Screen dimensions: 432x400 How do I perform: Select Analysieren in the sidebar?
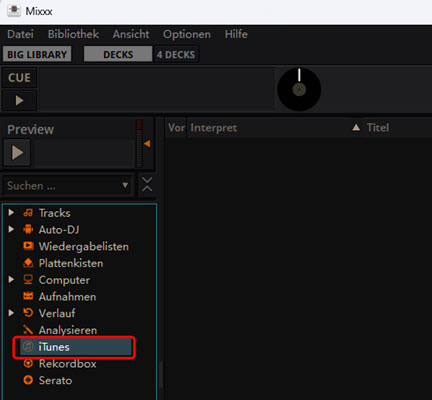[x=68, y=330]
